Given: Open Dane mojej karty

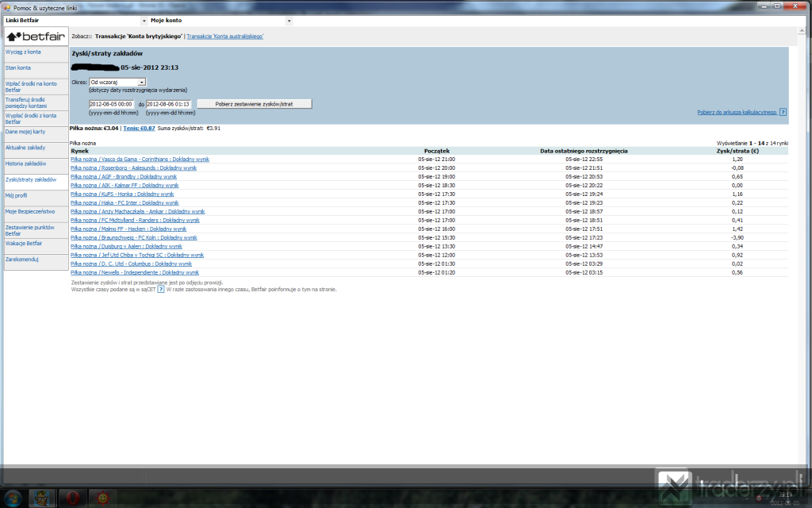Looking at the screenshot, I should pos(25,132).
